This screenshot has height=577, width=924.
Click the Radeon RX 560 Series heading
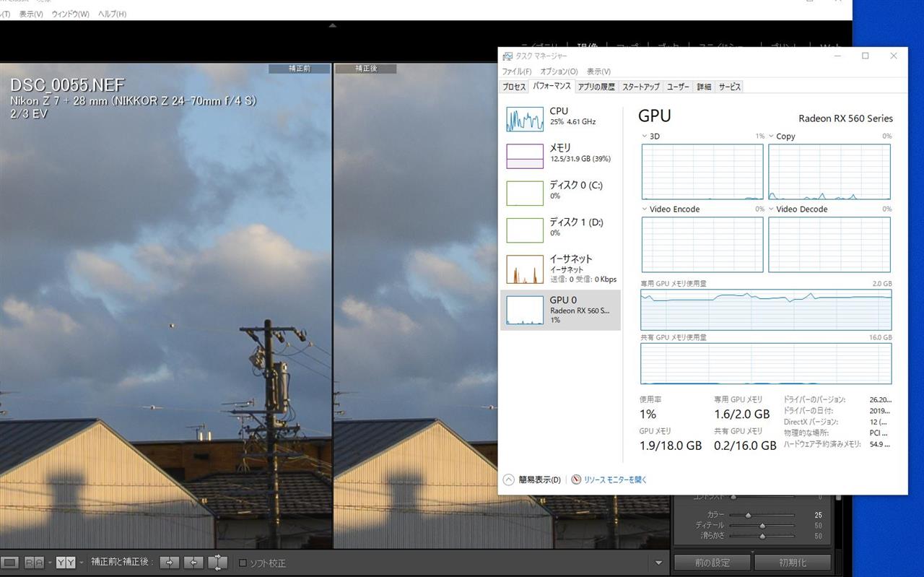tap(845, 118)
